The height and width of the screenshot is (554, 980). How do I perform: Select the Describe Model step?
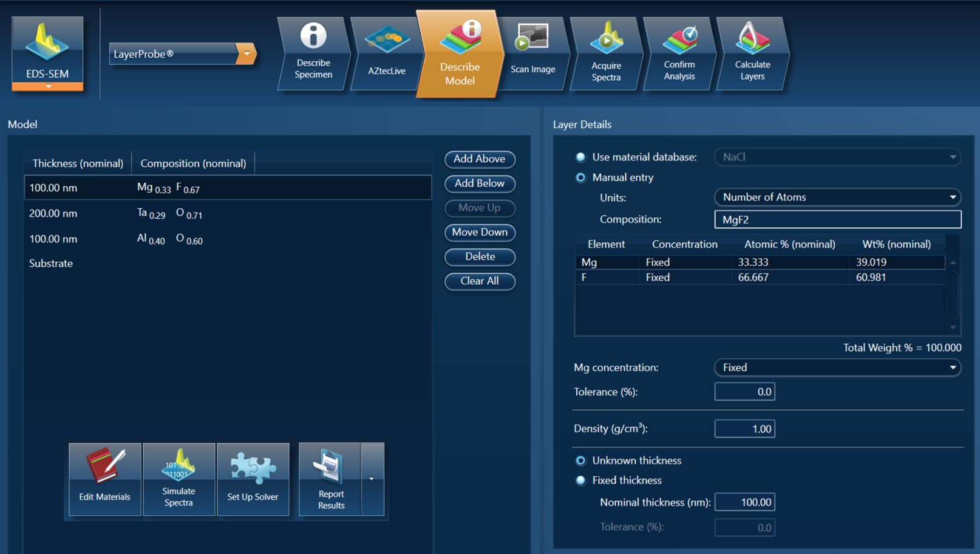click(460, 54)
